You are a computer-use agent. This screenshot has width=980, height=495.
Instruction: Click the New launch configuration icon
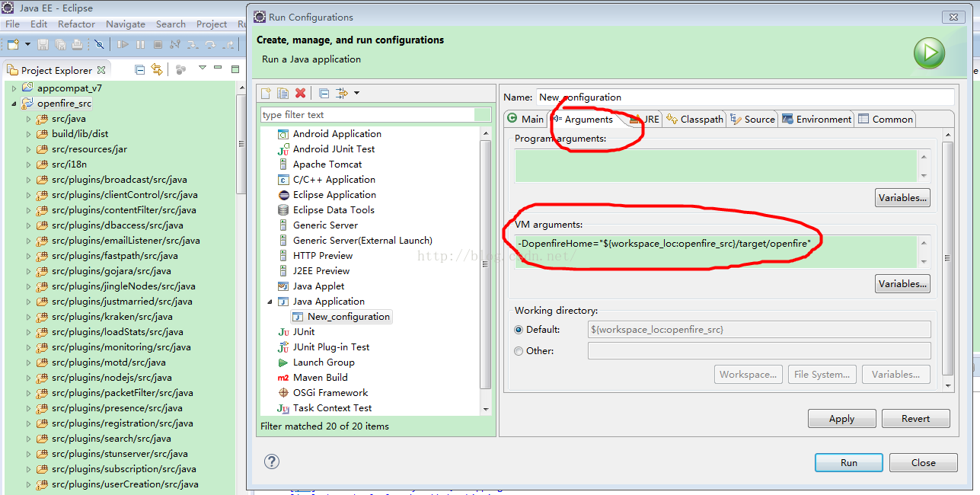(266, 93)
